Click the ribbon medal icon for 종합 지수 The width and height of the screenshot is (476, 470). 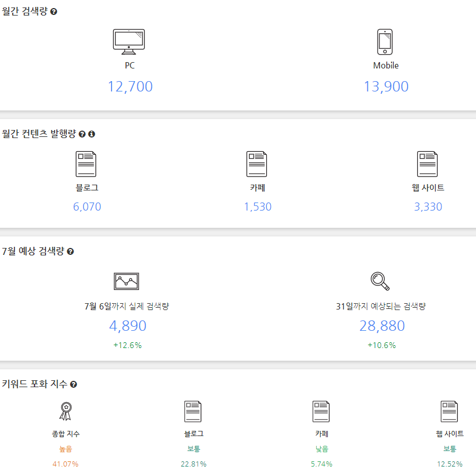click(66, 411)
